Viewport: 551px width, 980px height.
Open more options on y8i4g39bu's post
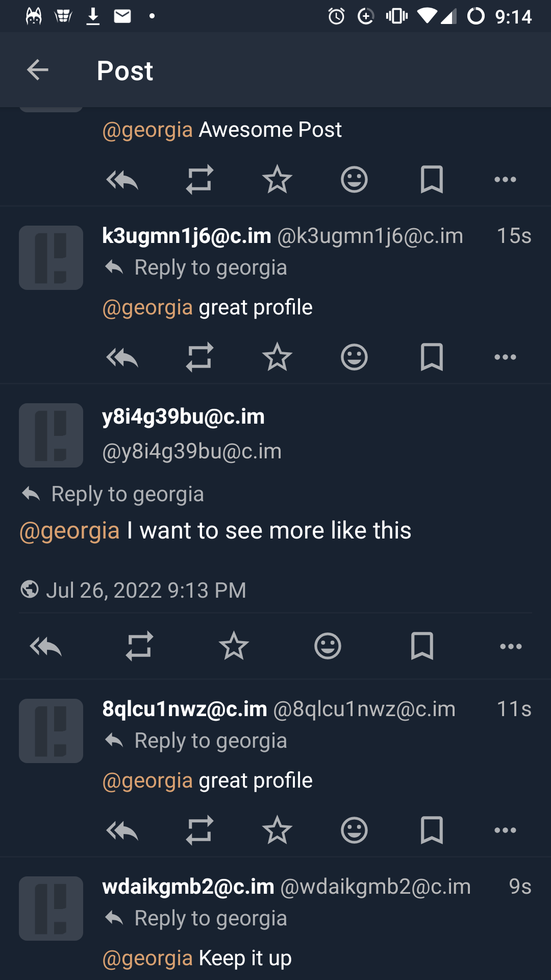click(x=511, y=646)
